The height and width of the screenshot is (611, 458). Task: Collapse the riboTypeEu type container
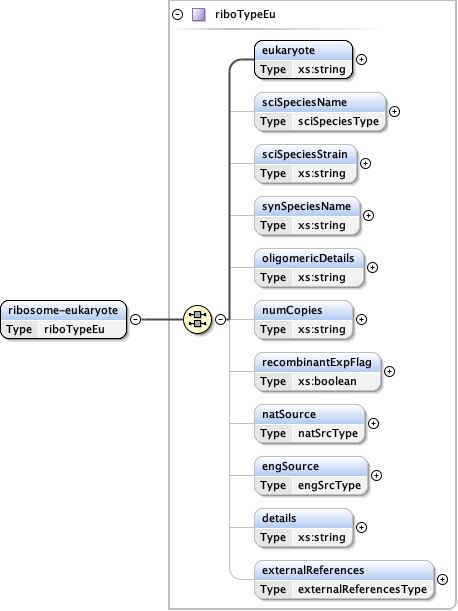178,15
